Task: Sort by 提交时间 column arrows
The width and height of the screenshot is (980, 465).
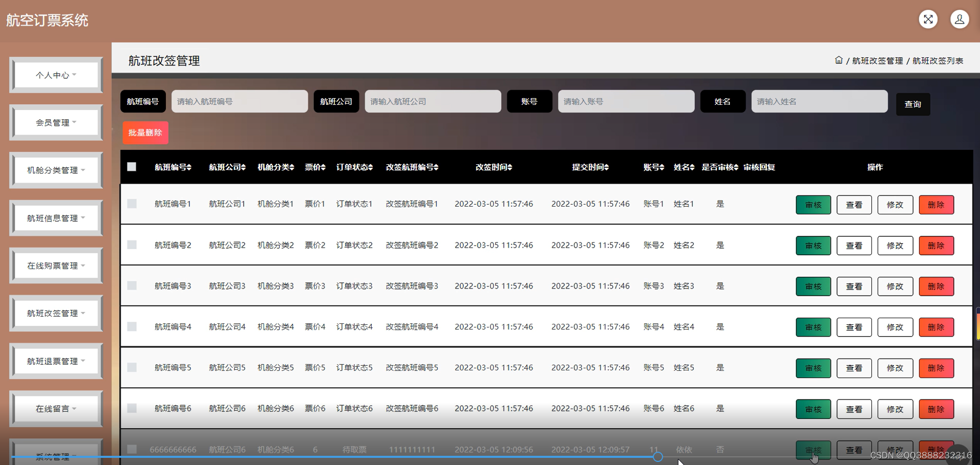Action: coord(607,167)
